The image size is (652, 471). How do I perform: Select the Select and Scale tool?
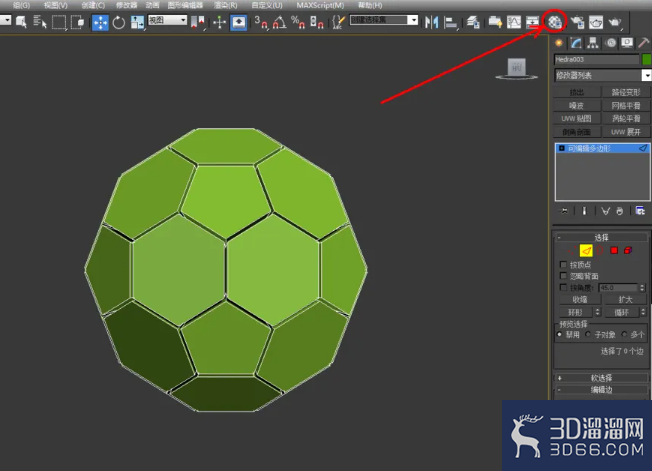pos(137,22)
